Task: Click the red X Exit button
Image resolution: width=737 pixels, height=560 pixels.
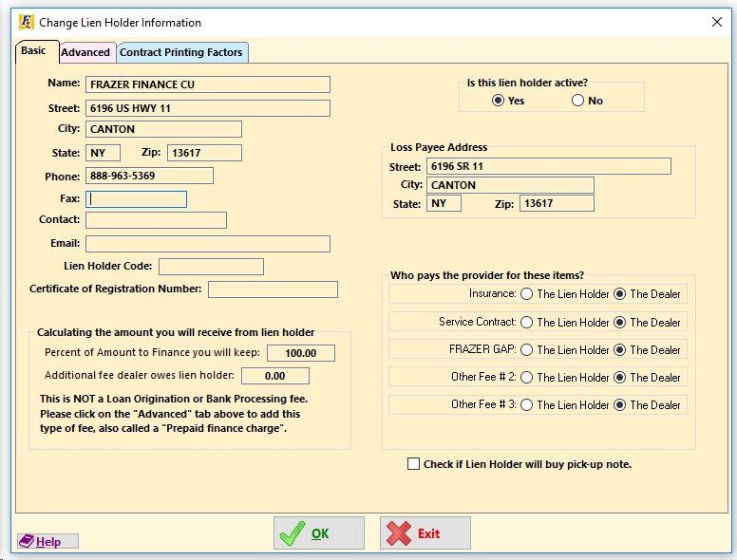Action: 425,533
